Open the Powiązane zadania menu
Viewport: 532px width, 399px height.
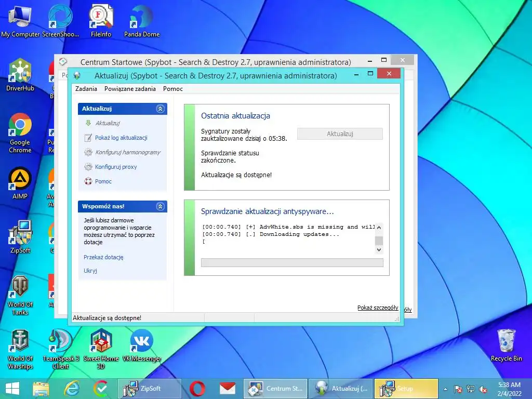pos(130,88)
